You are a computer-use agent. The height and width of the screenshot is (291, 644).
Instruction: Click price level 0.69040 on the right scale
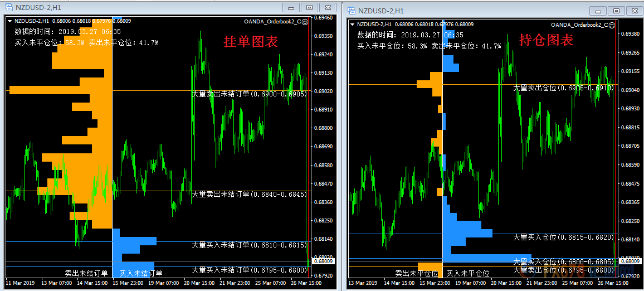tap(631, 90)
